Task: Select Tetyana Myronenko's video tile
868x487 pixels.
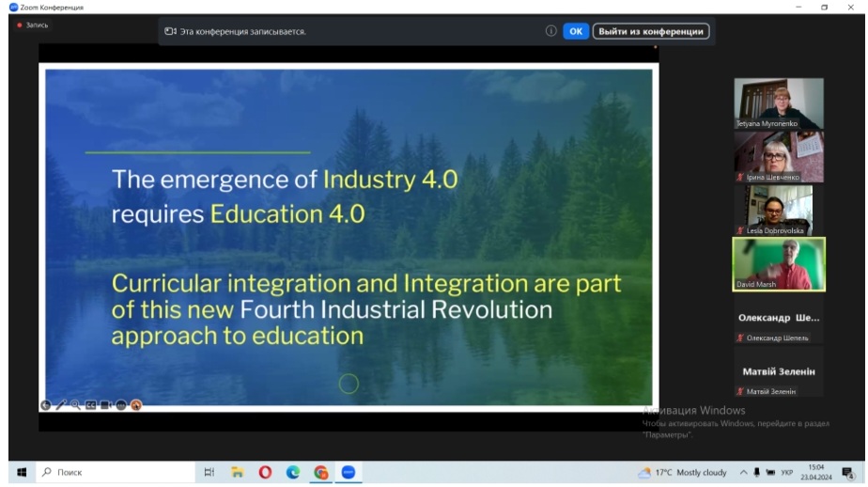Action: tap(779, 103)
